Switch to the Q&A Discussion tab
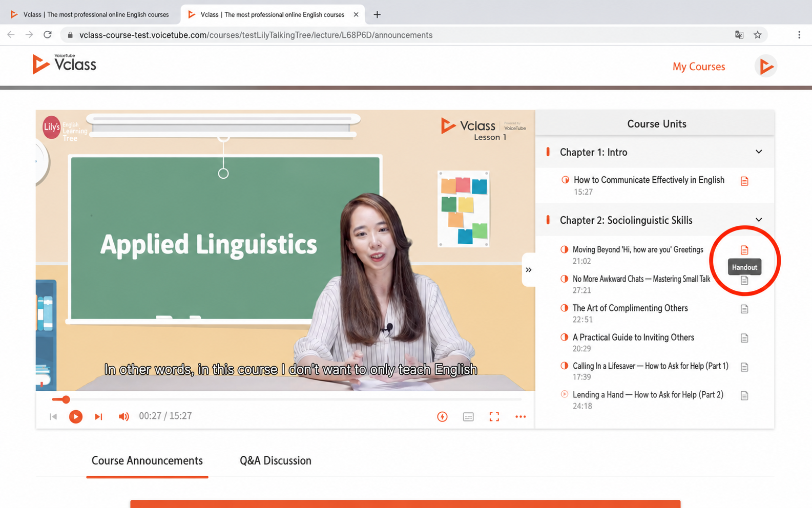 (276, 461)
